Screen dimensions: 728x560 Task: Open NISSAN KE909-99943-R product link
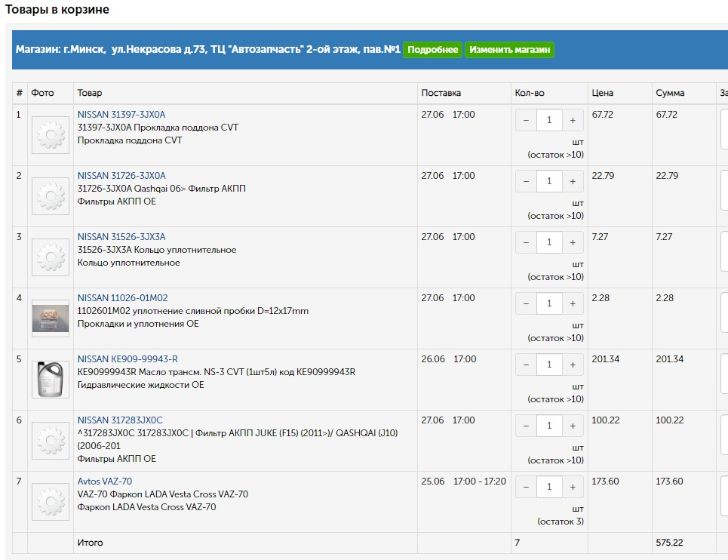127,359
